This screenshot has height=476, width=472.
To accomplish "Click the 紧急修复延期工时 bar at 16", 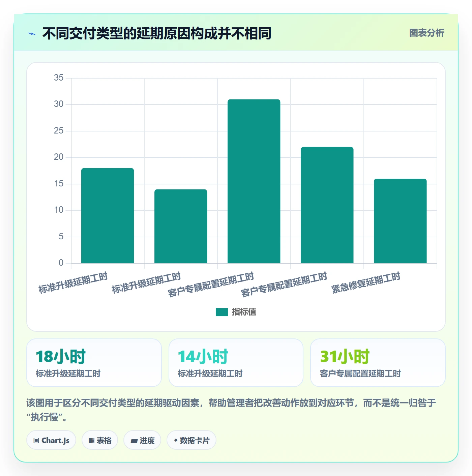I will pos(400,221).
